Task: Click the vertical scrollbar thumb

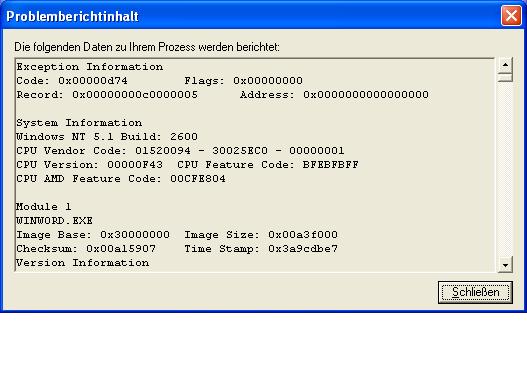Action: tap(505, 77)
